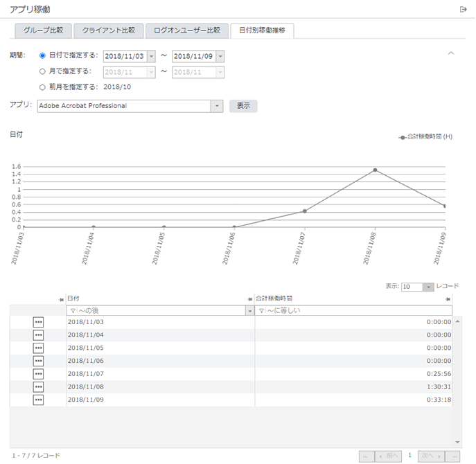Click filter icon in 合計稼働時間 filter field

(261, 311)
